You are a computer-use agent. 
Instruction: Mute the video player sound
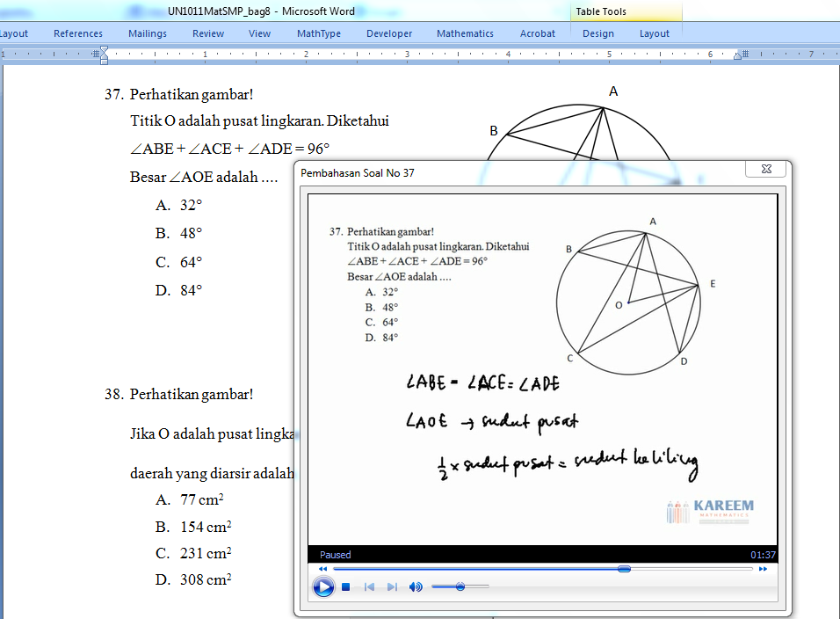coord(416,587)
